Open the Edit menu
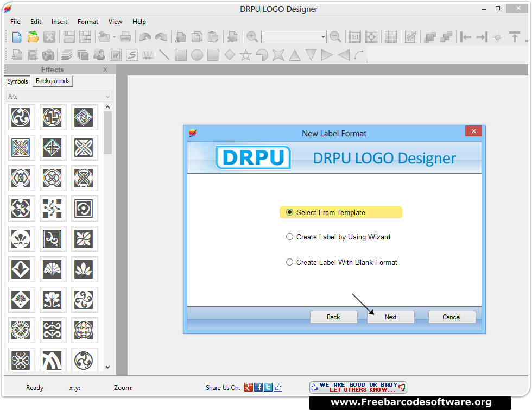 [36, 22]
